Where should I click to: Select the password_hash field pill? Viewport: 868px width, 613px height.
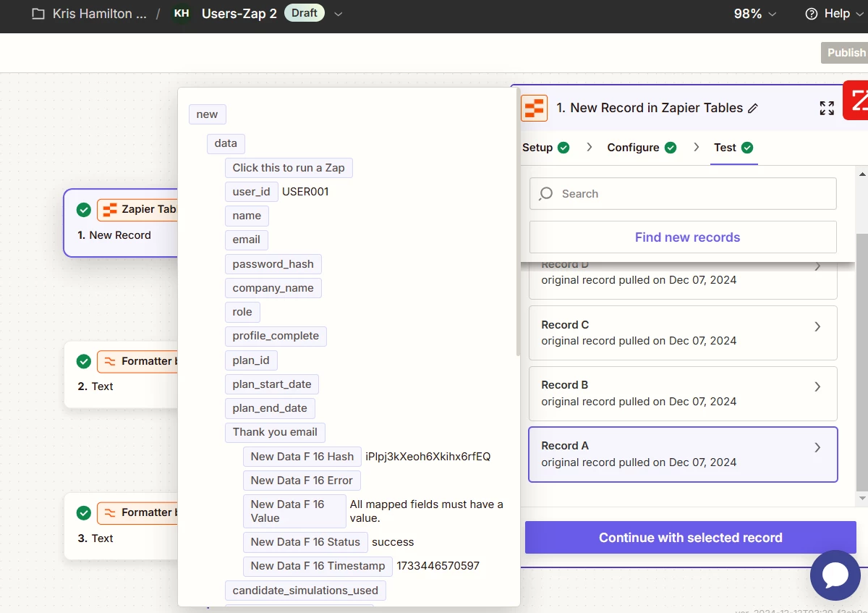273,264
